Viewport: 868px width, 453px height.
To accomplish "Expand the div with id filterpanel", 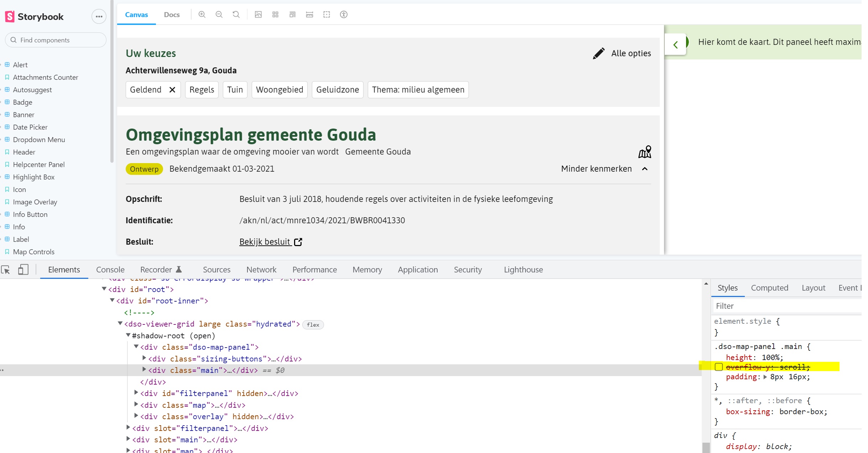I will tap(136, 393).
